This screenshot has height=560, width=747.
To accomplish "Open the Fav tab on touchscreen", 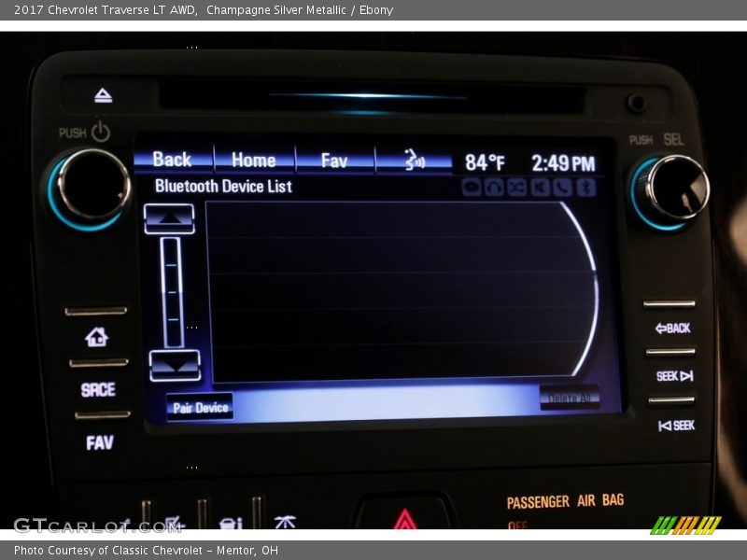I will (334, 161).
